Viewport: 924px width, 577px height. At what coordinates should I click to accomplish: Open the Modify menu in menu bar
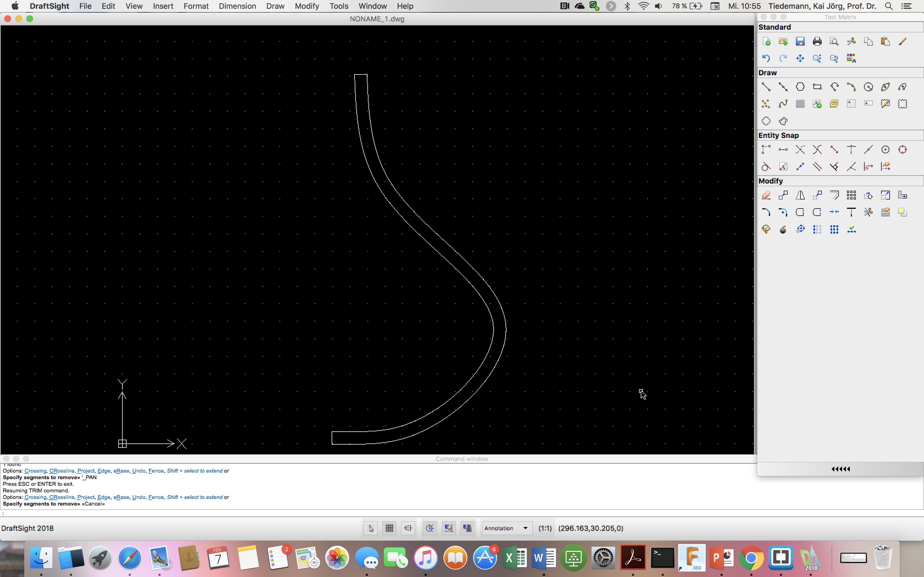pyautogui.click(x=307, y=6)
